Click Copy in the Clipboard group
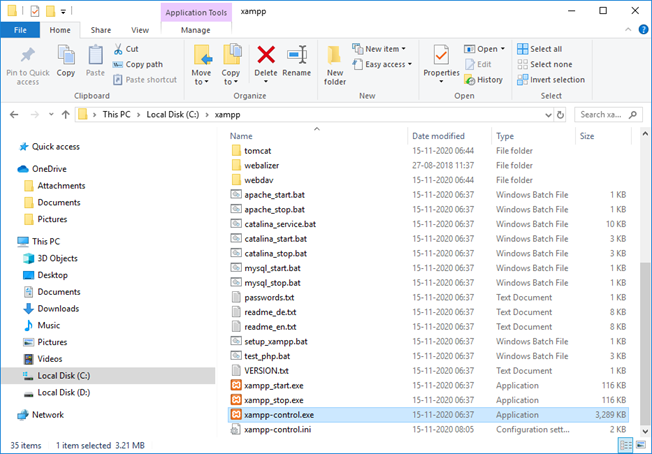652x454 pixels. point(66,61)
